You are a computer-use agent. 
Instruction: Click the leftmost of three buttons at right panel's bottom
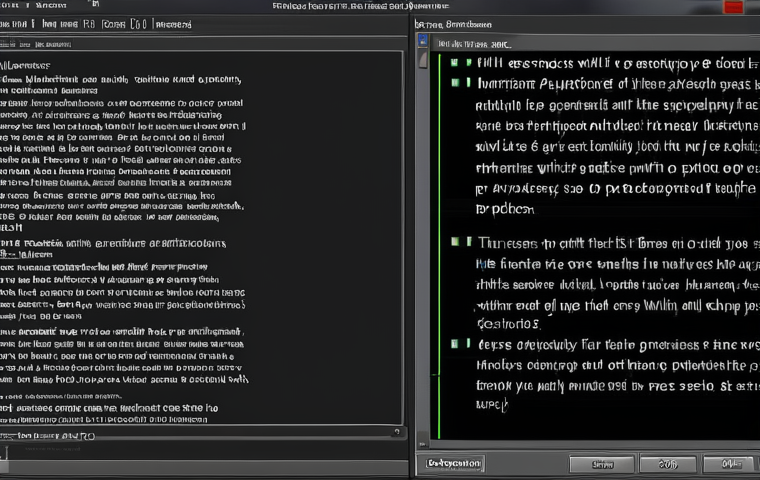tap(602, 464)
